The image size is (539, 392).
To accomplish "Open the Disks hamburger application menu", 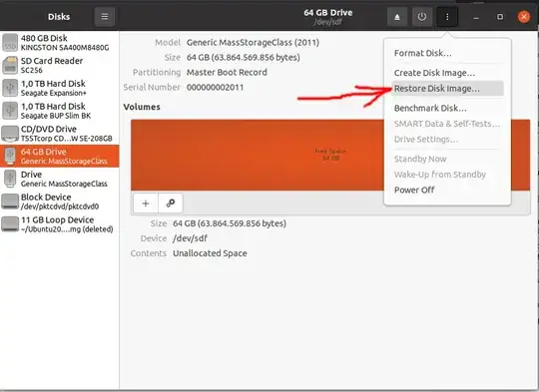I will [x=105, y=17].
